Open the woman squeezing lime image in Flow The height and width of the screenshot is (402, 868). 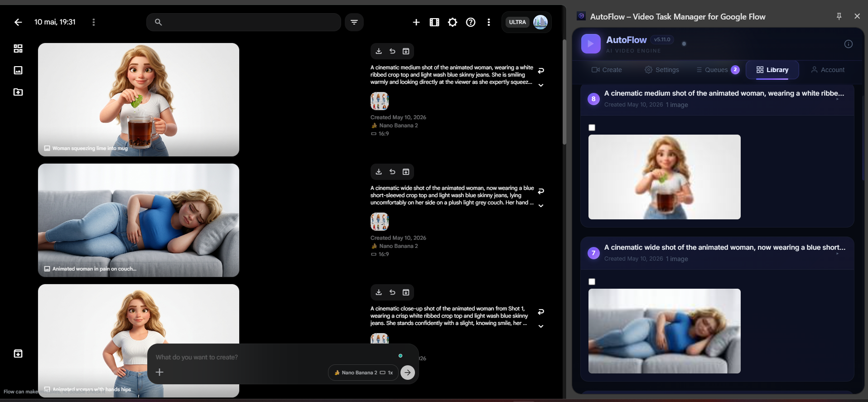[x=139, y=100]
